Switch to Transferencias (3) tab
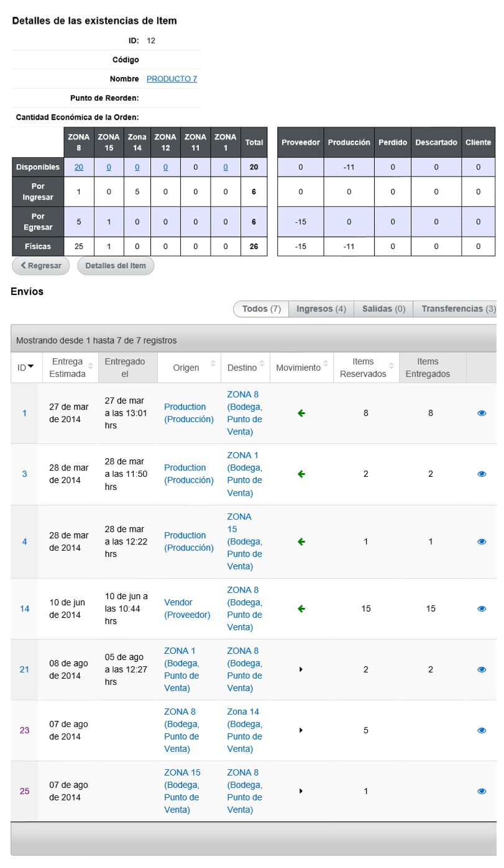Viewport: 504px width, 868px height. (x=456, y=309)
